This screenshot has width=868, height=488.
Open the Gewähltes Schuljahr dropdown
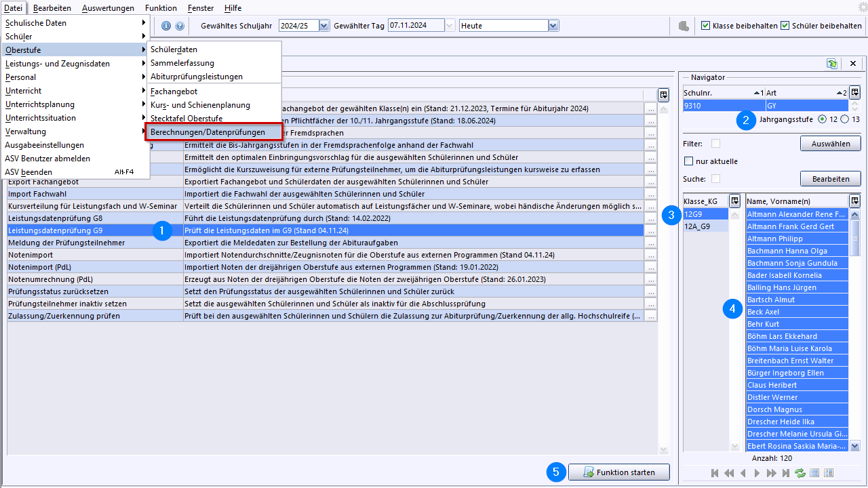323,26
